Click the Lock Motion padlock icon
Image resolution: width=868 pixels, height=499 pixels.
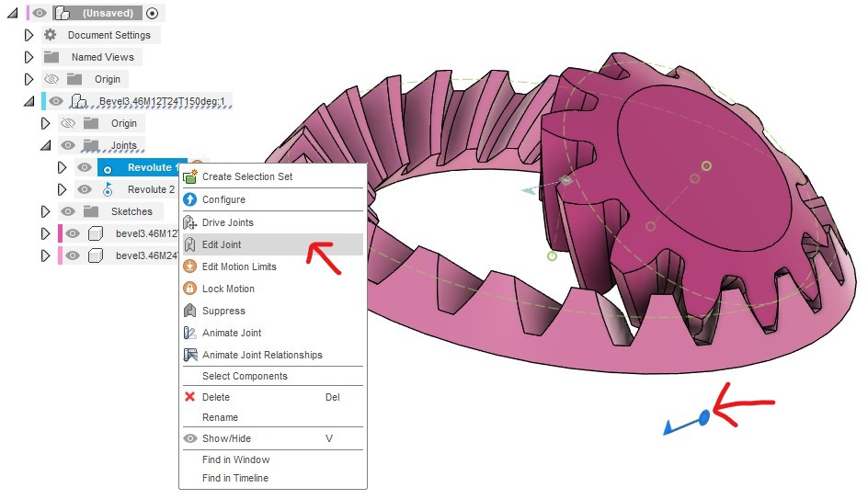pyautogui.click(x=190, y=289)
